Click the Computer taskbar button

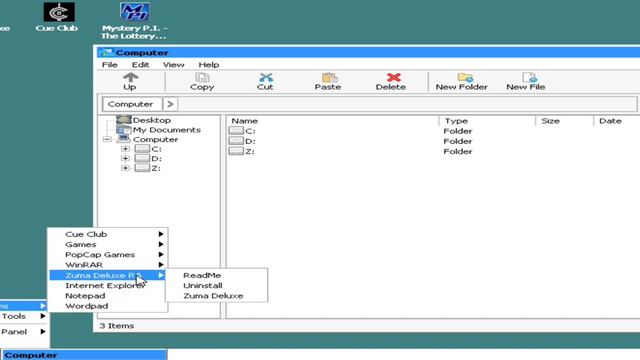point(84,355)
